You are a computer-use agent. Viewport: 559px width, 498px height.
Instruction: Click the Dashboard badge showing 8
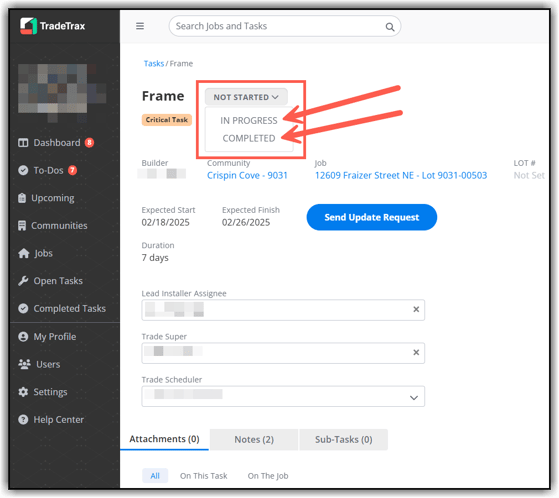[x=89, y=143]
